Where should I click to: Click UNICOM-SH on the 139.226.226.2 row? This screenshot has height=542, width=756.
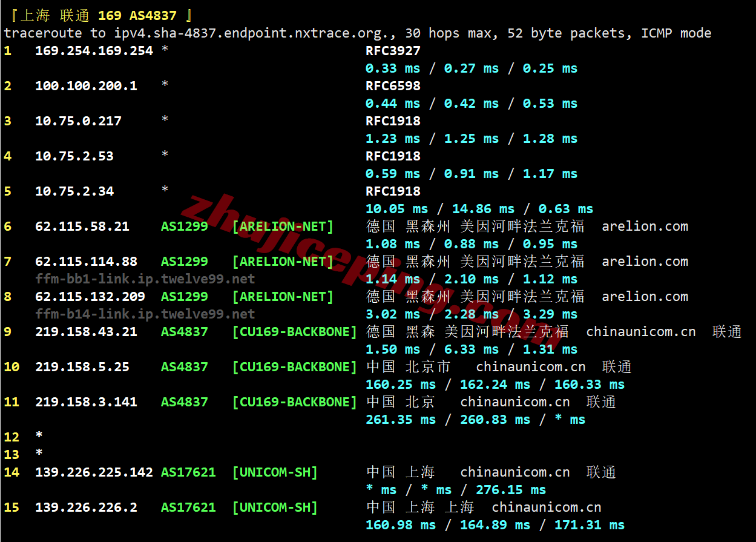(x=275, y=507)
